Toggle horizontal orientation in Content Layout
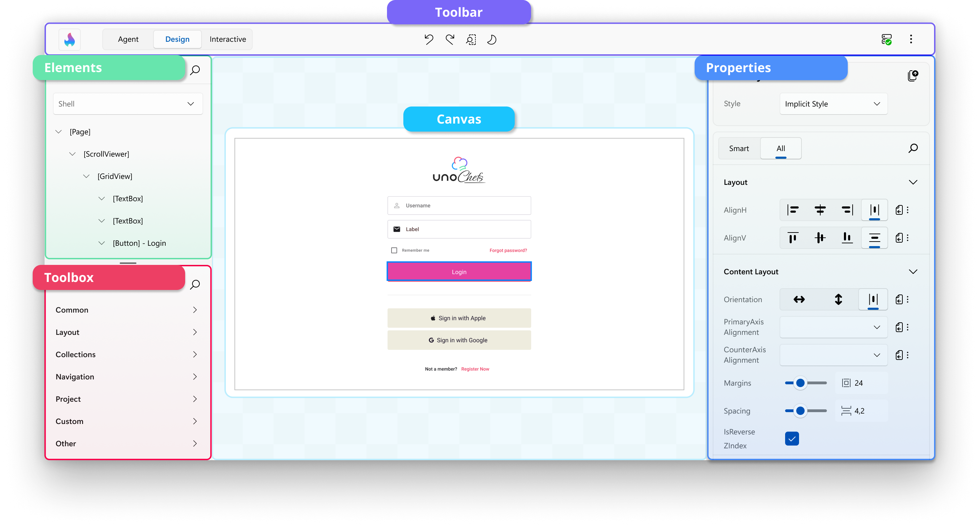The height and width of the screenshot is (527, 980). [799, 299]
